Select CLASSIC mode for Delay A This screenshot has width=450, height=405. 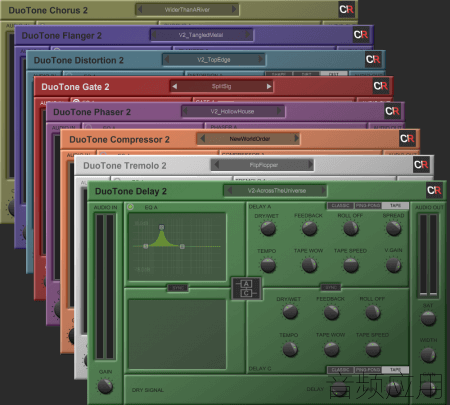[x=341, y=206]
